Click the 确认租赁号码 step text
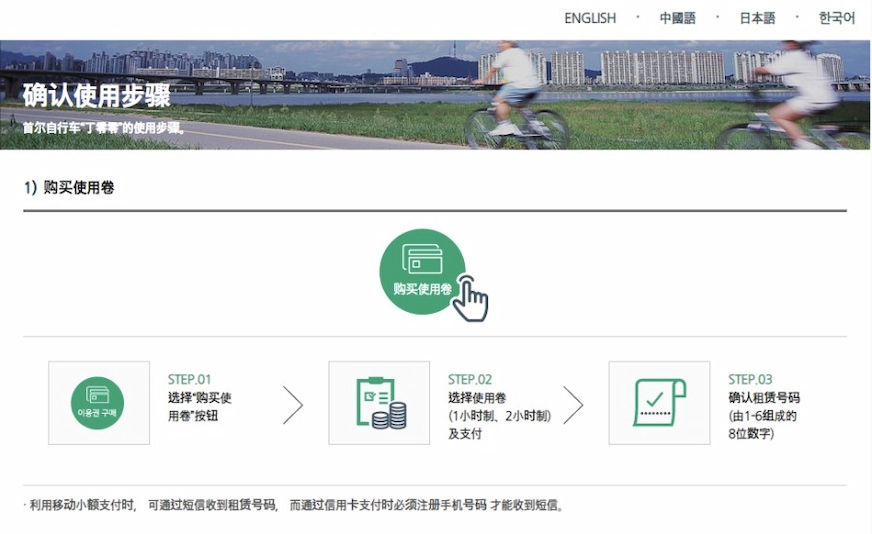 (764, 398)
